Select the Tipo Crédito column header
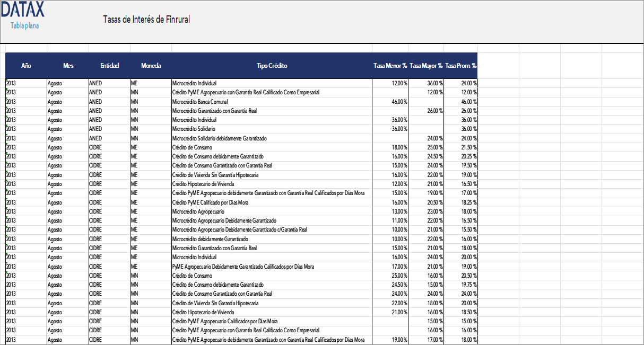This screenshot has width=644, height=345. click(272, 66)
